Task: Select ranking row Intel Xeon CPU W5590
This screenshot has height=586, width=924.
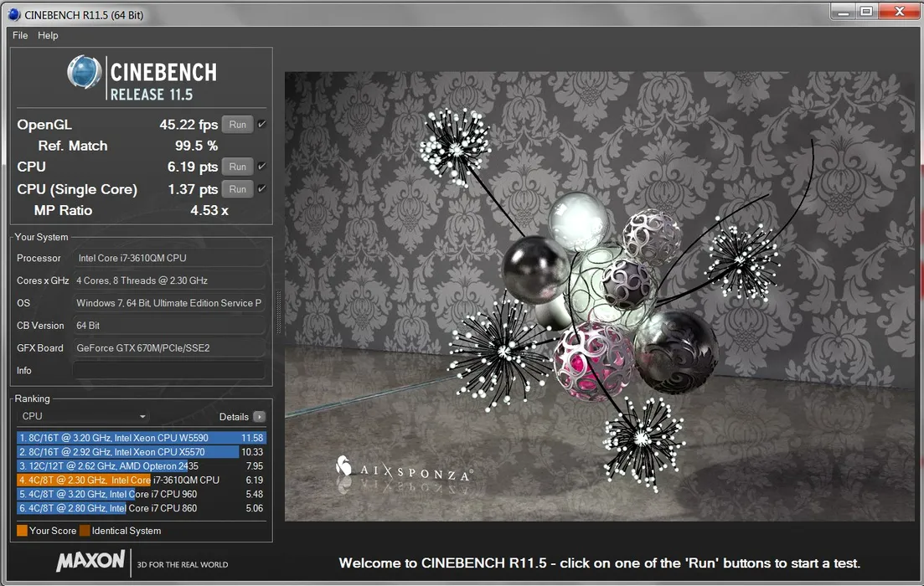Action: pos(142,438)
